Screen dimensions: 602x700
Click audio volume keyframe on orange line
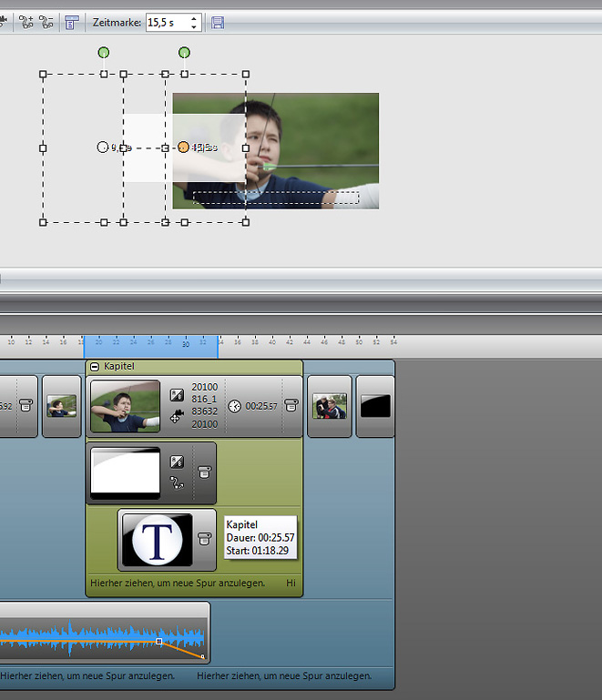click(x=159, y=642)
